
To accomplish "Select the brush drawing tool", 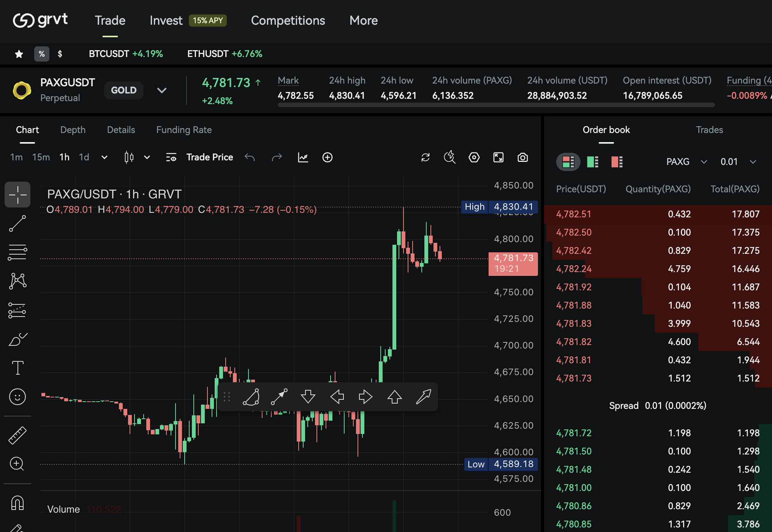I will [x=17, y=339].
